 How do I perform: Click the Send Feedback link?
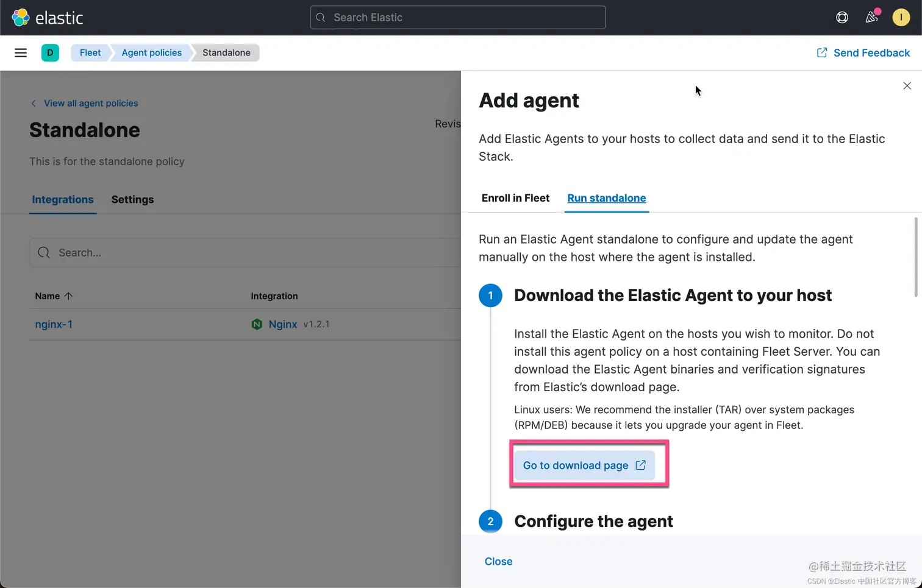pos(863,53)
